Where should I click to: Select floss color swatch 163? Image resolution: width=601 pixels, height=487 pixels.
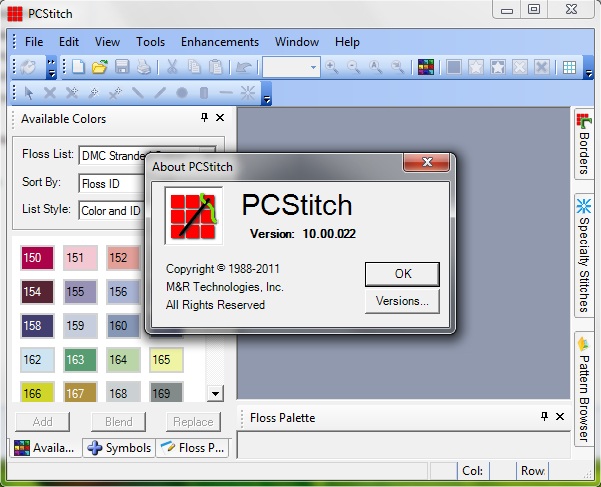pos(80,359)
